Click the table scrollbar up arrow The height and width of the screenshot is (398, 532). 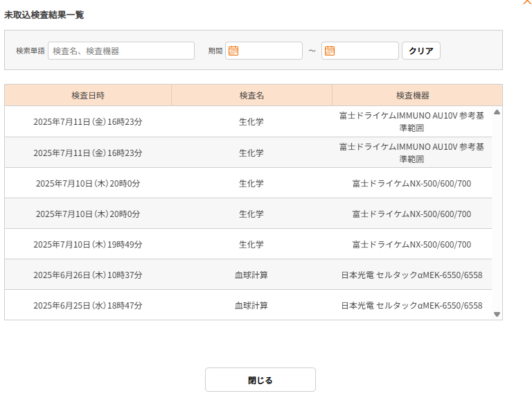pos(497,112)
